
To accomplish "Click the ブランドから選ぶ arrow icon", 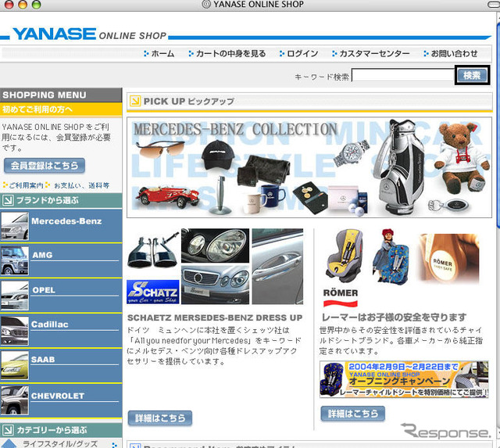I will tap(8, 200).
